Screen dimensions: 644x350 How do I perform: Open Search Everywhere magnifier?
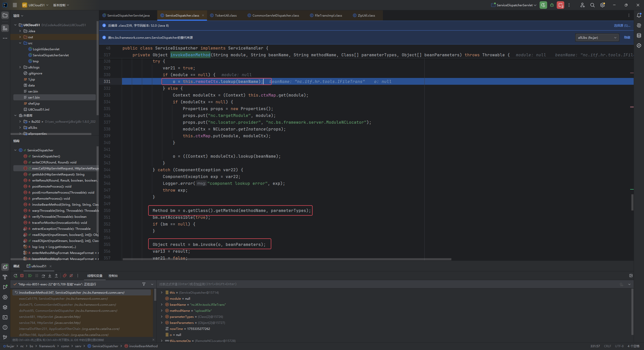(x=592, y=5)
